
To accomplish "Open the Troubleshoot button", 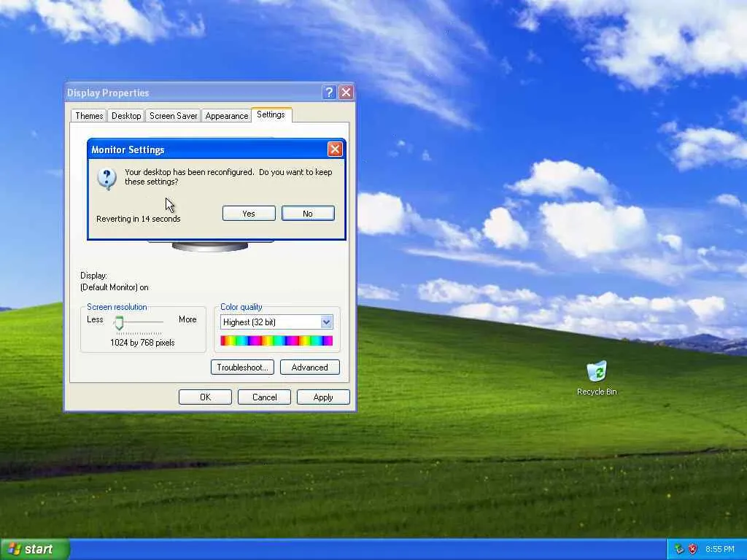I will click(x=242, y=367).
